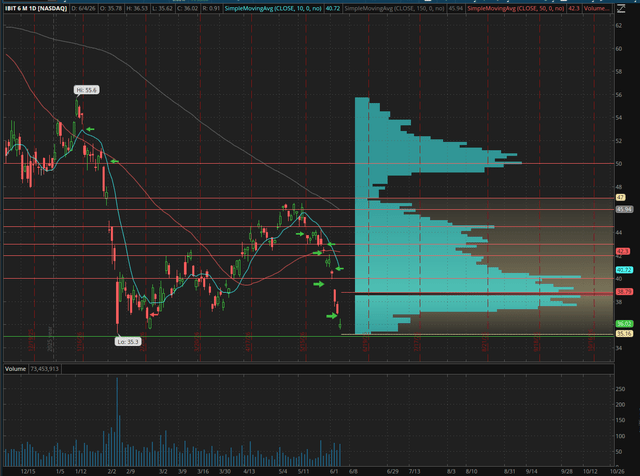Select the SimpleMovingAvg (CLOSE, 10, 0, no) study label

pos(273,8)
